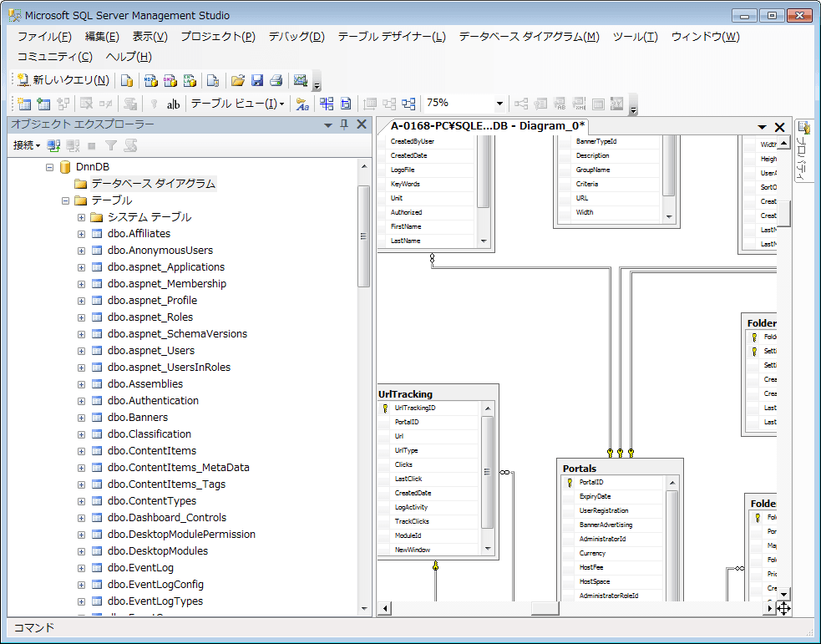Image resolution: width=821 pixels, height=644 pixels.
Task: Select dbo.DesktopModules table
Action: pyautogui.click(x=158, y=551)
